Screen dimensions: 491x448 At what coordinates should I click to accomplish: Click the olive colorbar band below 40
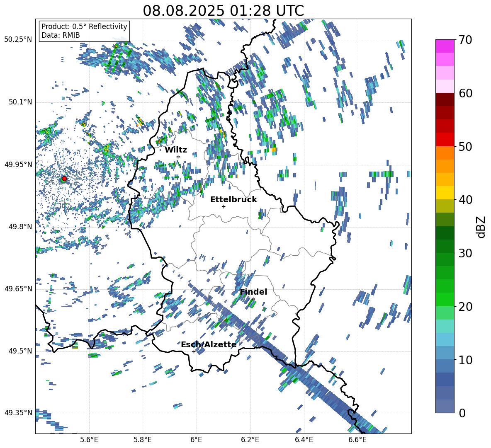click(x=445, y=206)
